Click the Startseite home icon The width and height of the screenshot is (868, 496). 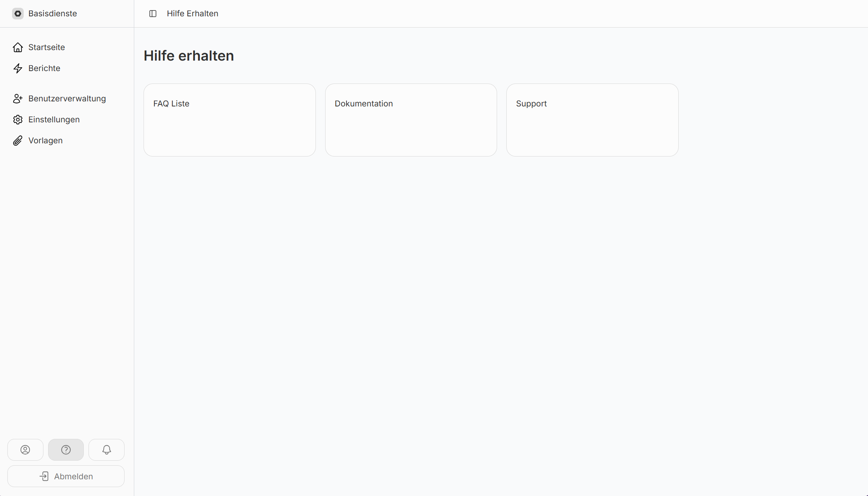click(x=18, y=47)
